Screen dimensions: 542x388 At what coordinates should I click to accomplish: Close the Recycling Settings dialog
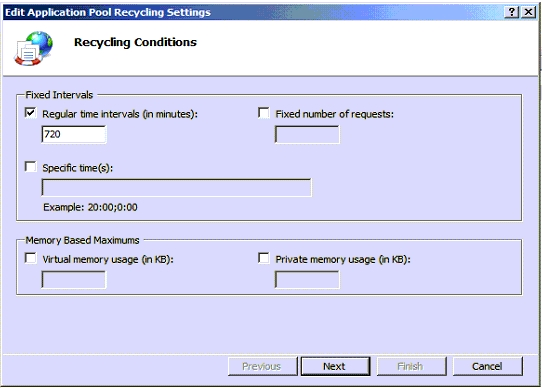click(529, 12)
